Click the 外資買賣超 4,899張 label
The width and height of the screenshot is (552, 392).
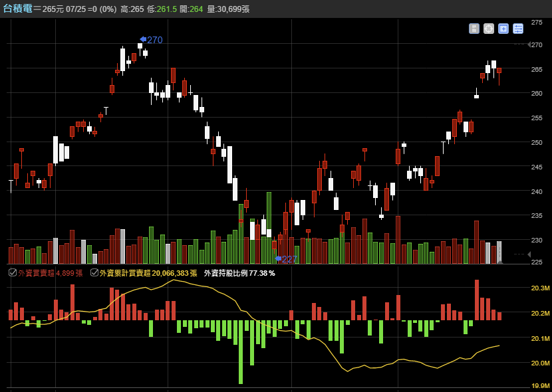coord(51,273)
